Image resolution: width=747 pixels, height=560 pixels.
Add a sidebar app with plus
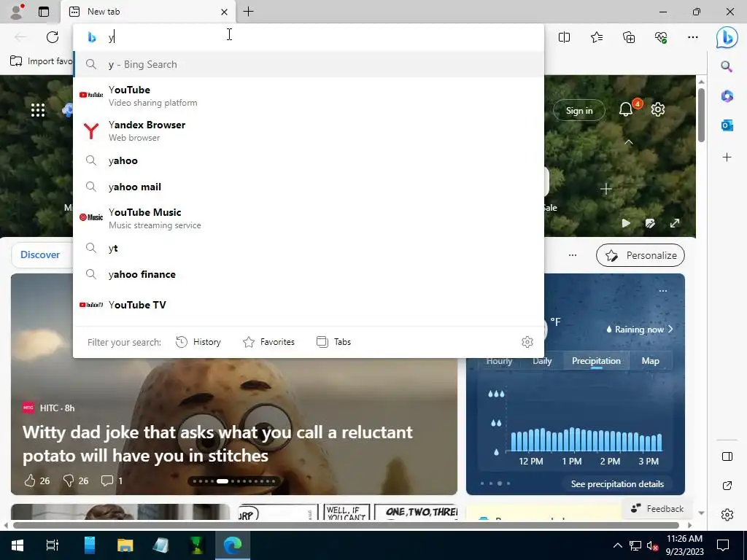tap(727, 157)
